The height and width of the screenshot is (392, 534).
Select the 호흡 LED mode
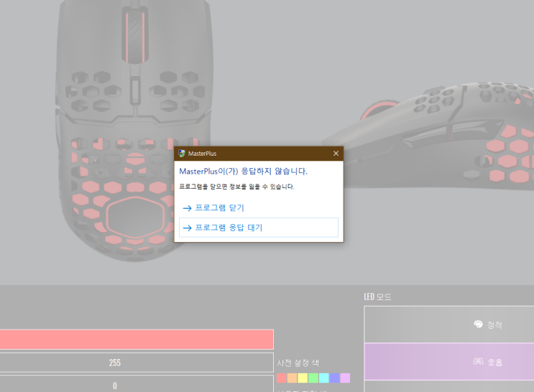pyautogui.click(x=449, y=361)
